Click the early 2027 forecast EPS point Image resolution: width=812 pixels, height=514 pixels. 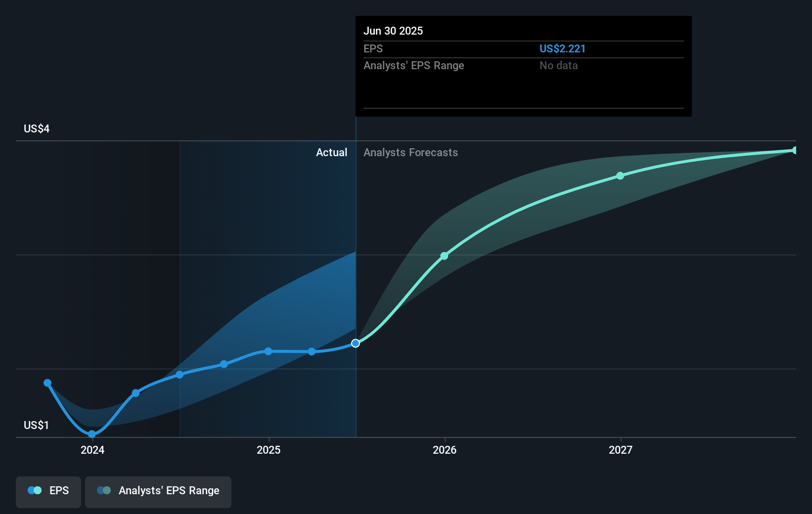coord(620,175)
